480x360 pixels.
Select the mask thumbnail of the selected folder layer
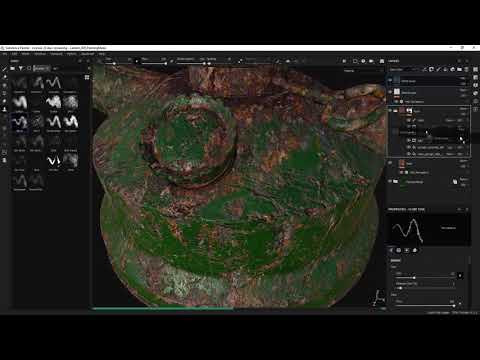(409, 110)
